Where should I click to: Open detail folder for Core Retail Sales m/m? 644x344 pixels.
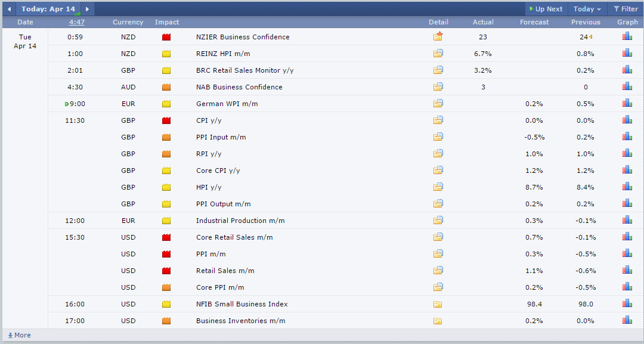(438, 237)
